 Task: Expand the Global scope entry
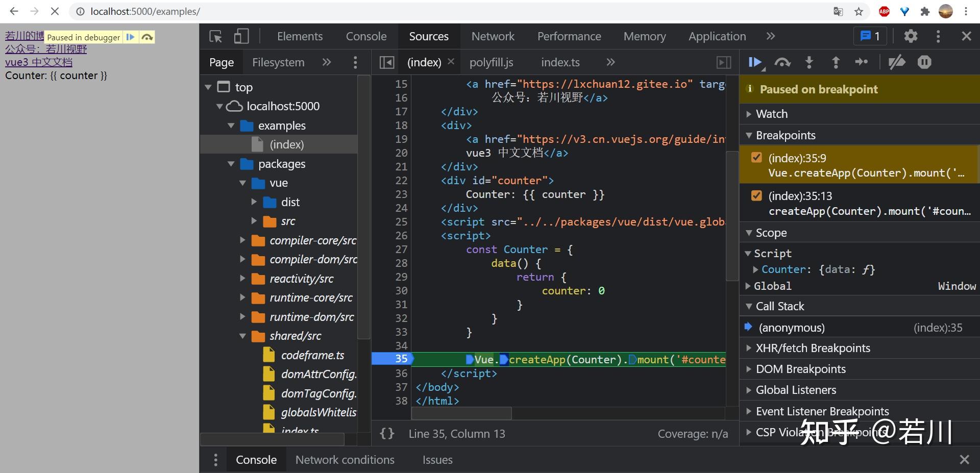(748, 286)
